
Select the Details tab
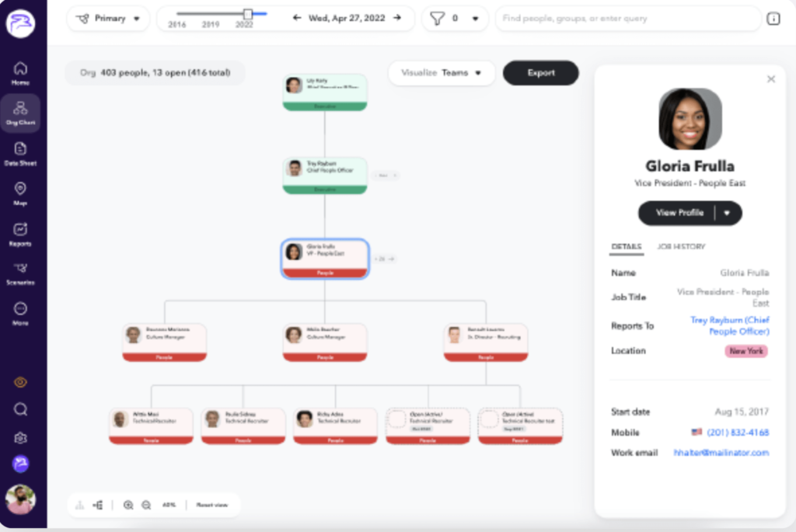[627, 246]
